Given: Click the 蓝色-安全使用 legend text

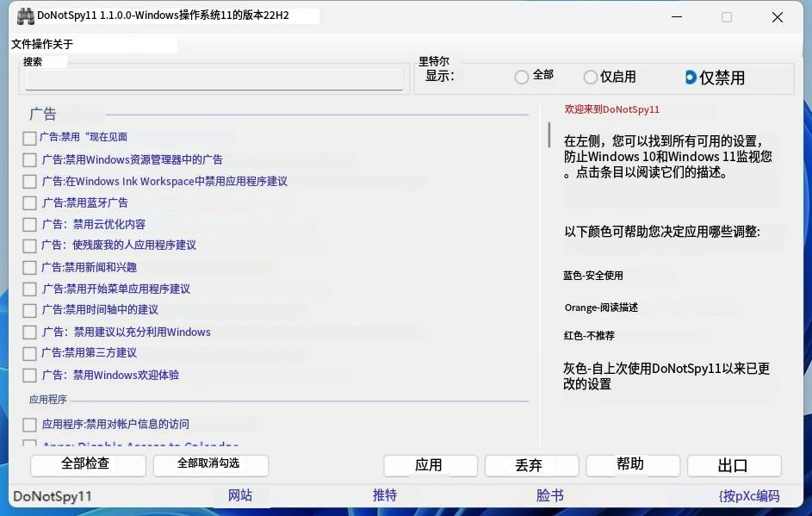Looking at the screenshot, I should coord(593,276).
